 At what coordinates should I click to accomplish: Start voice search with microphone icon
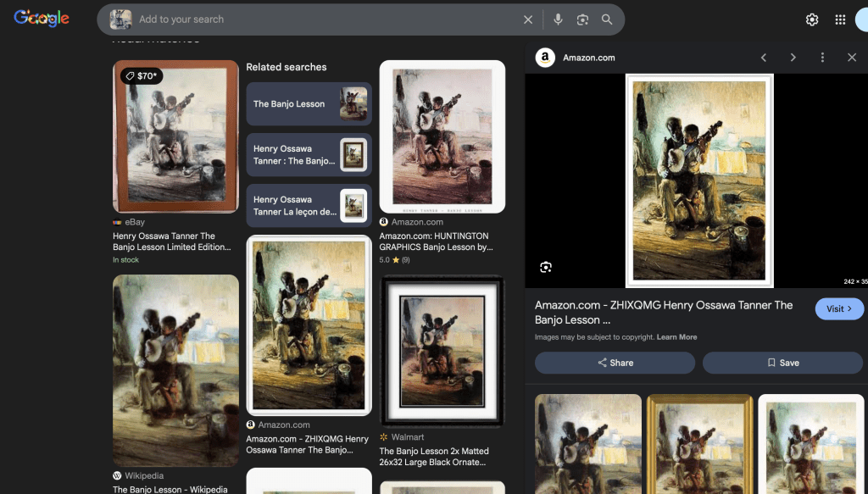point(558,19)
